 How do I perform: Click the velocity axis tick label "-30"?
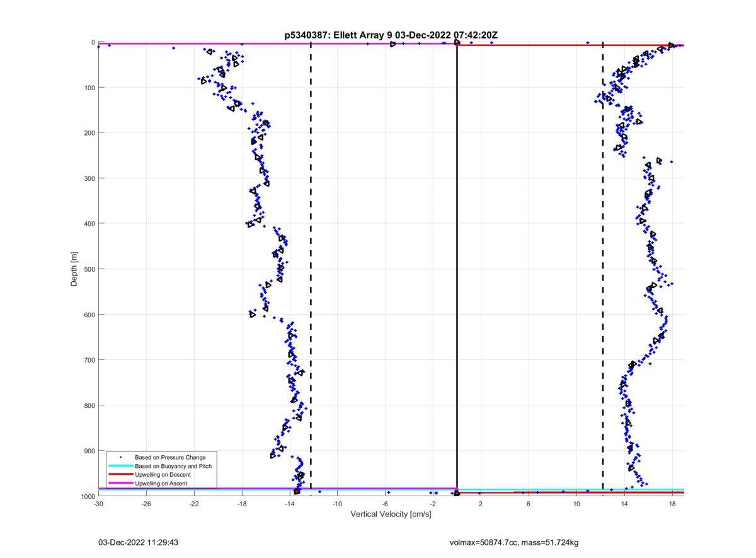coord(98,504)
